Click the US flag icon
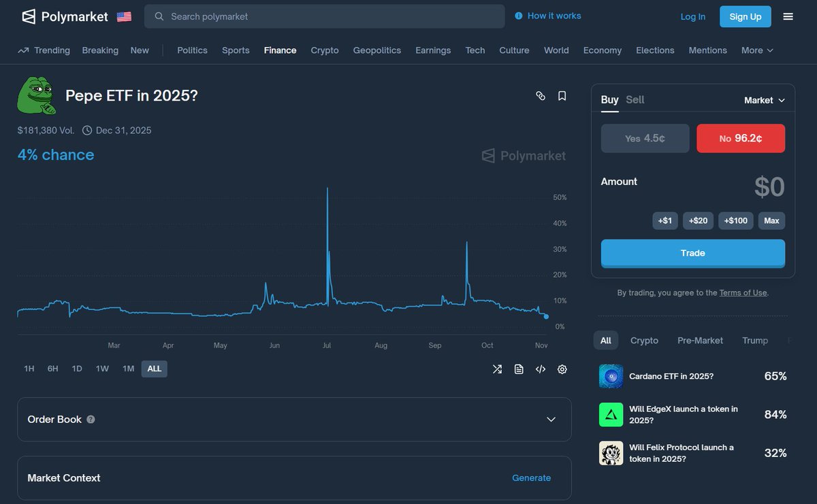The image size is (817, 504). click(124, 16)
